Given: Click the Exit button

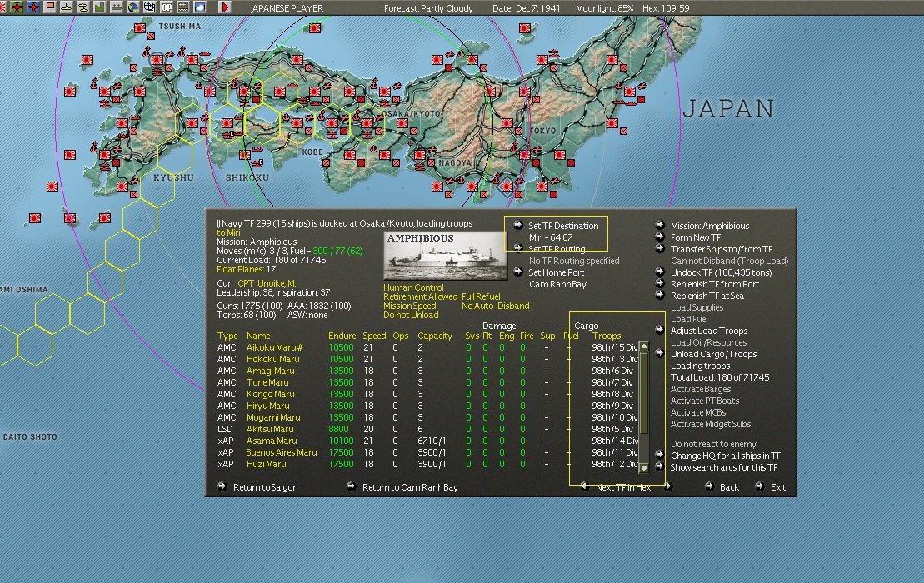Looking at the screenshot, I should coord(778,487).
